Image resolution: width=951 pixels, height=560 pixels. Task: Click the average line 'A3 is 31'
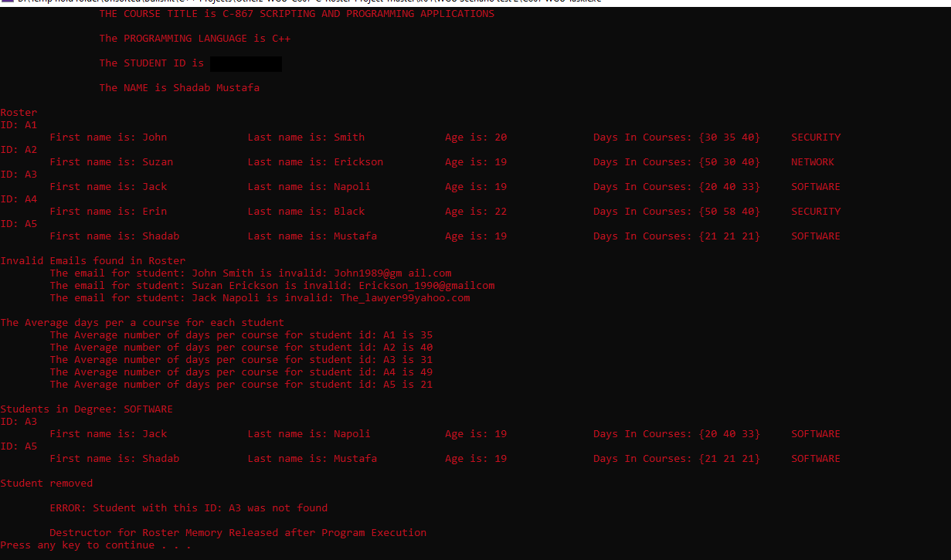(241, 360)
